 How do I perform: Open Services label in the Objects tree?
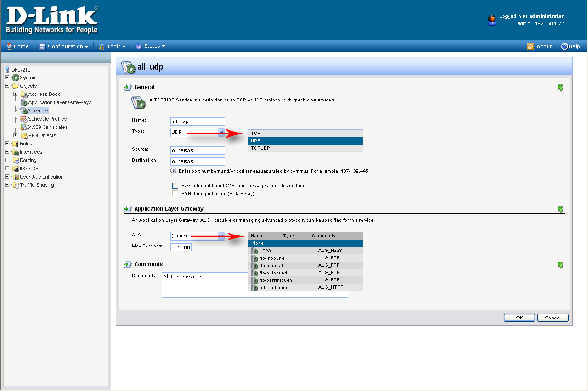click(38, 111)
